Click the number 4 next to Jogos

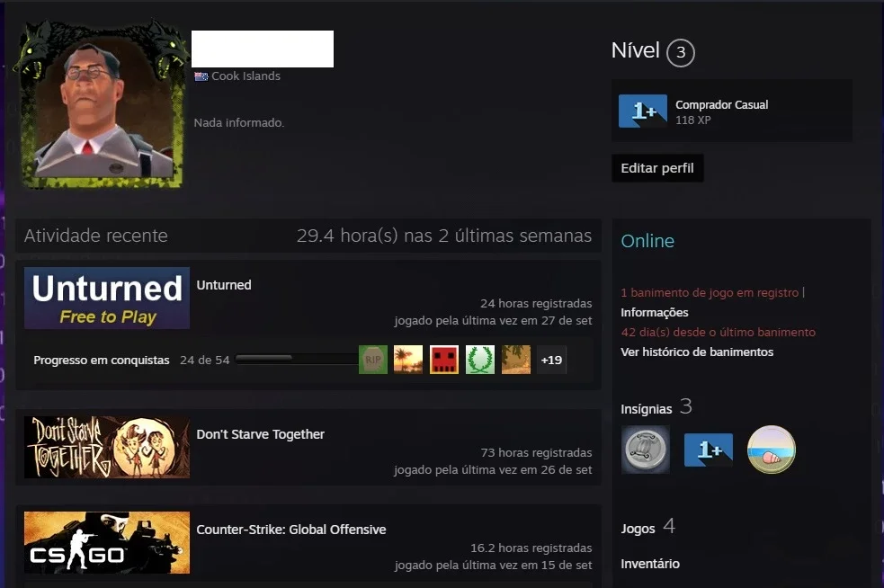coord(669,525)
